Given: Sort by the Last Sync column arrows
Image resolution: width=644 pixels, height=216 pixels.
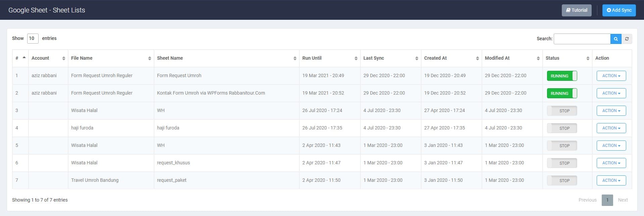Looking at the screenshot, I should [x=417, y=58].
